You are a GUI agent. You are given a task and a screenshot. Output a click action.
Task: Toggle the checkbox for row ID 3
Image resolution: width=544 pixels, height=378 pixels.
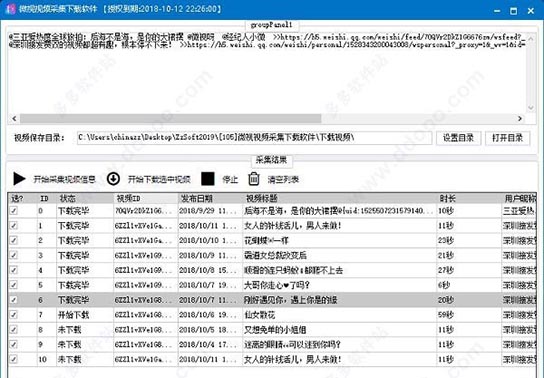pyautogui.click(x=14, y=255)
